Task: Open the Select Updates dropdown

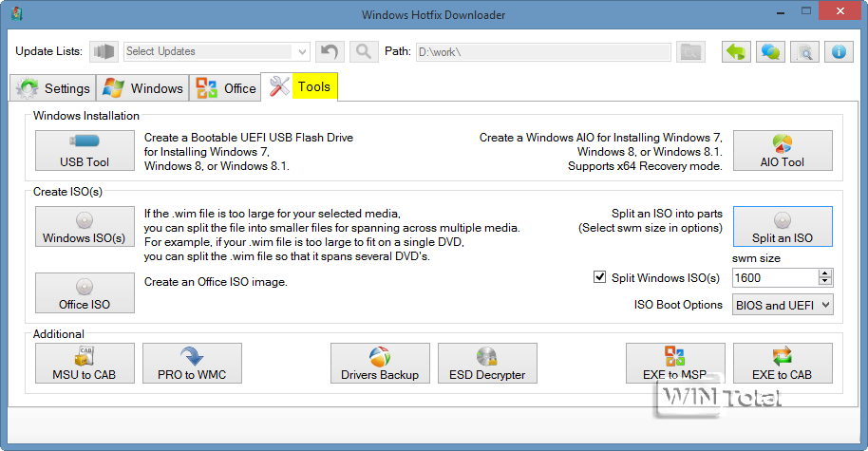Action: pyautogui.click(x=217, y=51)
